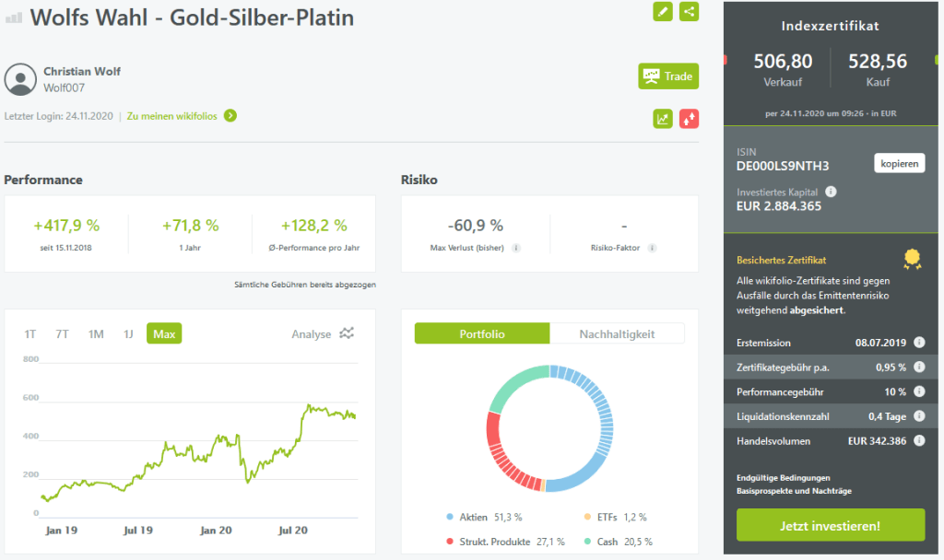Click info icon beside Erstemission date
Image resolution: width=944 pixels, height=560 pixels.
pos(919,343)
